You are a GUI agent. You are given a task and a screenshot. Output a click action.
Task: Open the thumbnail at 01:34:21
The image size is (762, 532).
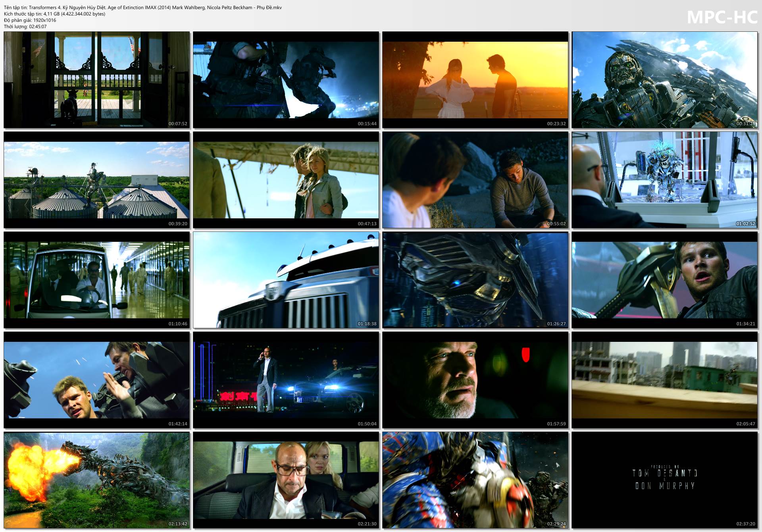click(x=664, y=280)
